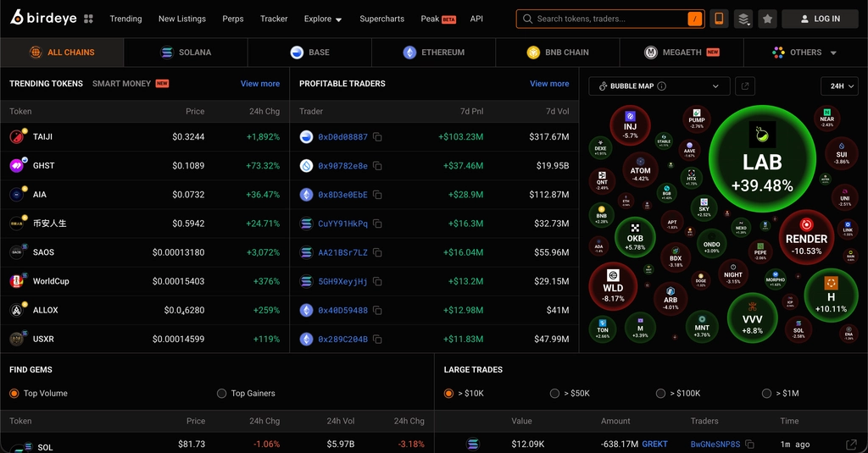Open API in the top navigation
Viewport: 868px width, 453px height.
coord(476,19)
